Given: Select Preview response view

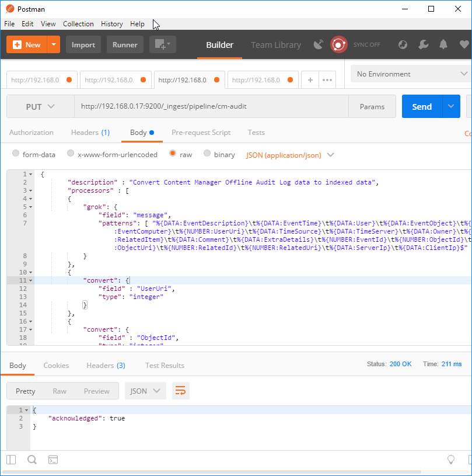Looking at the screenshot, I should [97, 391].
